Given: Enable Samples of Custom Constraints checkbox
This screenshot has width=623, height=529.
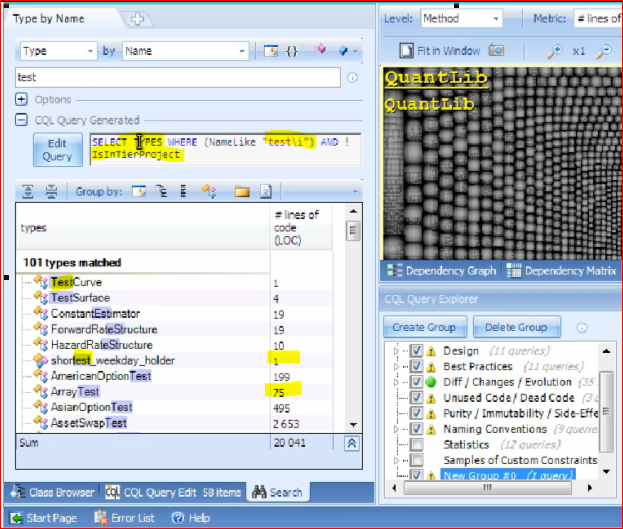Looking at the screenshot, I should [416, 460].
